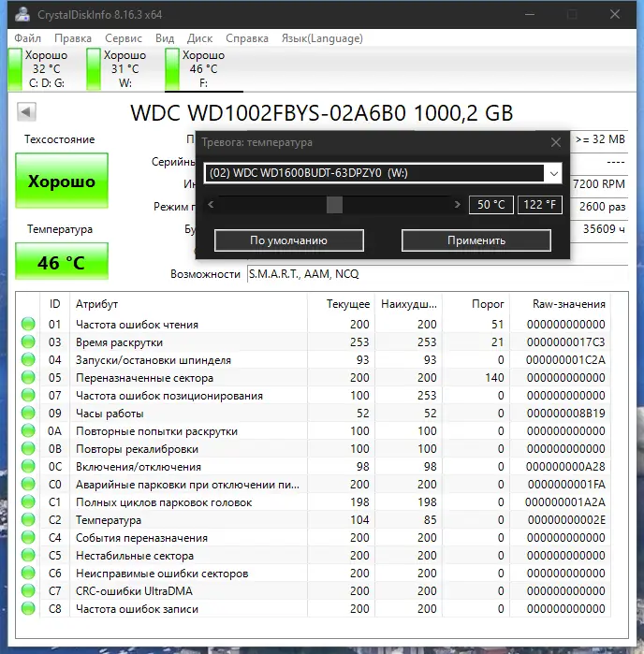Click status circle for attribute 01

pos(28,324)
